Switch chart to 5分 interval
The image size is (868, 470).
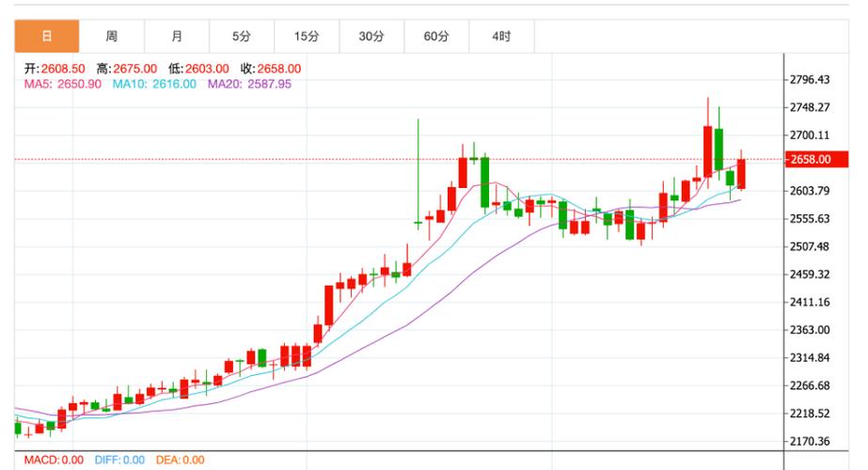point(242,37)
